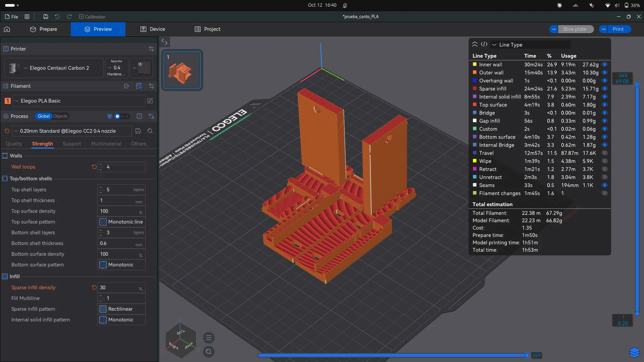
Task: Open the File menu
Action: (12, 17)
